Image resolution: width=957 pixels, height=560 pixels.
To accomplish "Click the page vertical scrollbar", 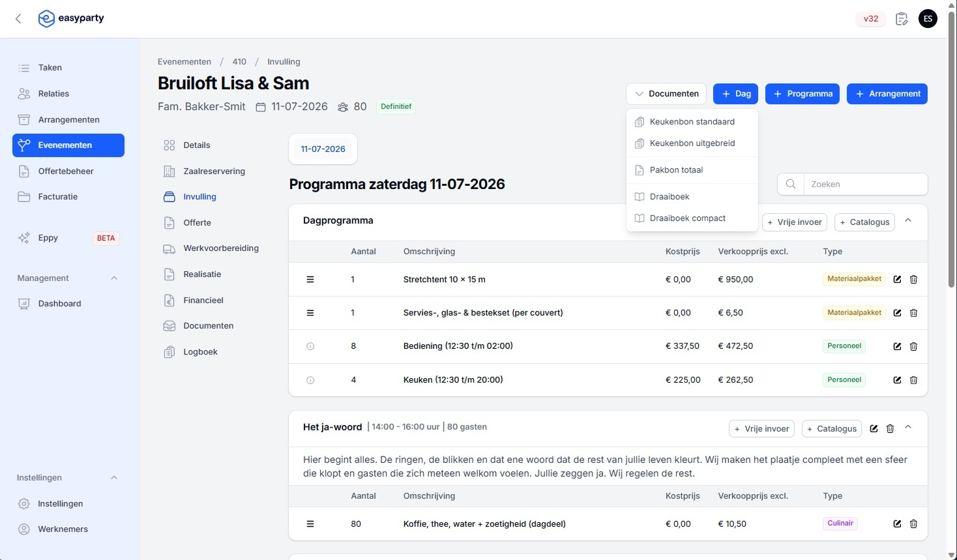I will (952, 150).
